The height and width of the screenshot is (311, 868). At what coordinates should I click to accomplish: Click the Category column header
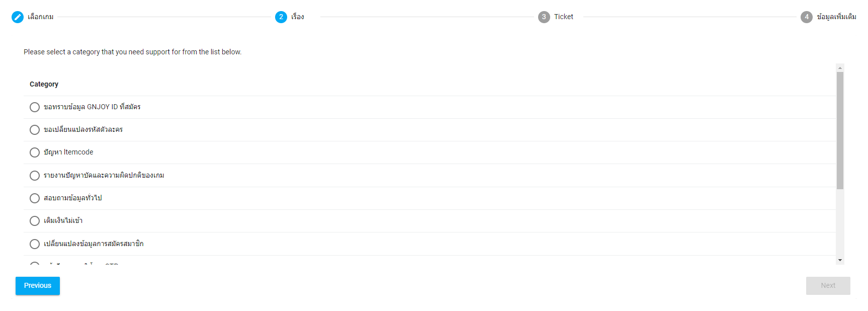click(x=44, y=84)
